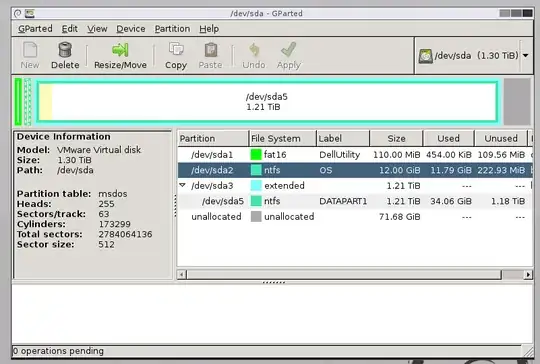Open the device selector dropdown arrow

(526, 55)
